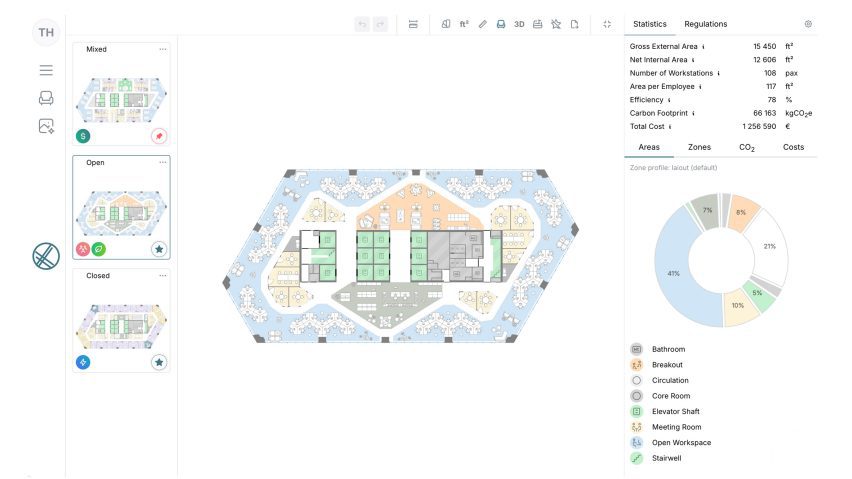852x479 pixels.
Task: Click the 'Zone profile: laiout (default)' text
Action: pyautogui.click(x=673, y=168)
